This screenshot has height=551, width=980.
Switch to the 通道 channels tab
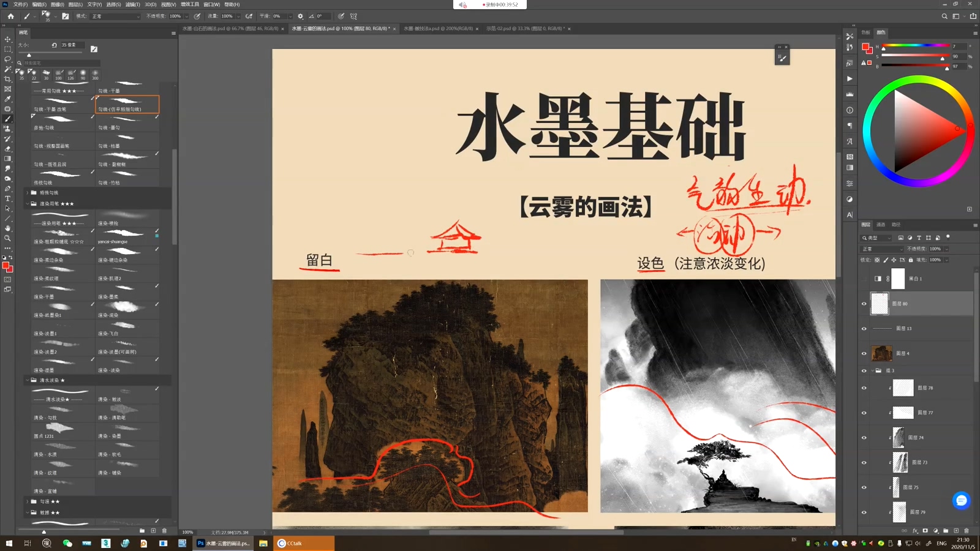point(881,225)
